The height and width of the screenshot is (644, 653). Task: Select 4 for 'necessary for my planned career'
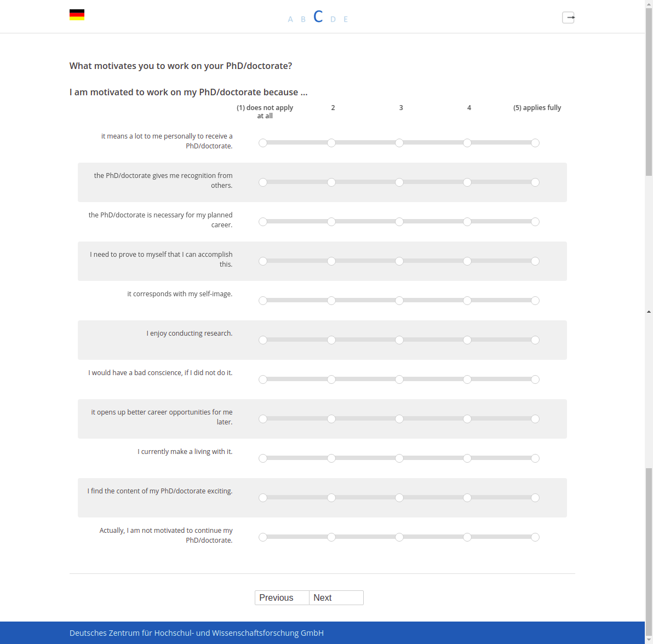pos(467,222)
